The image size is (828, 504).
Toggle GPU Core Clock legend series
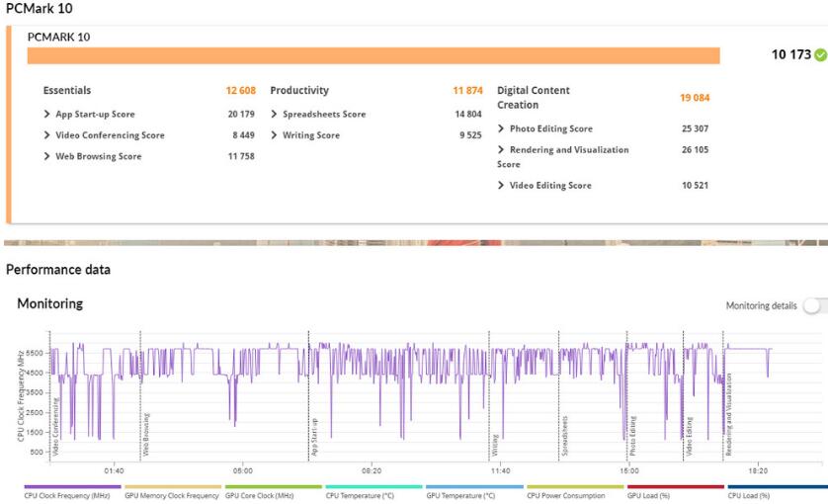pos(260,496)
